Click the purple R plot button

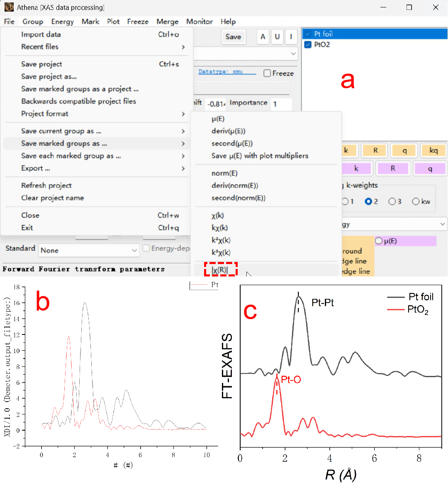(x=393, y=169)
